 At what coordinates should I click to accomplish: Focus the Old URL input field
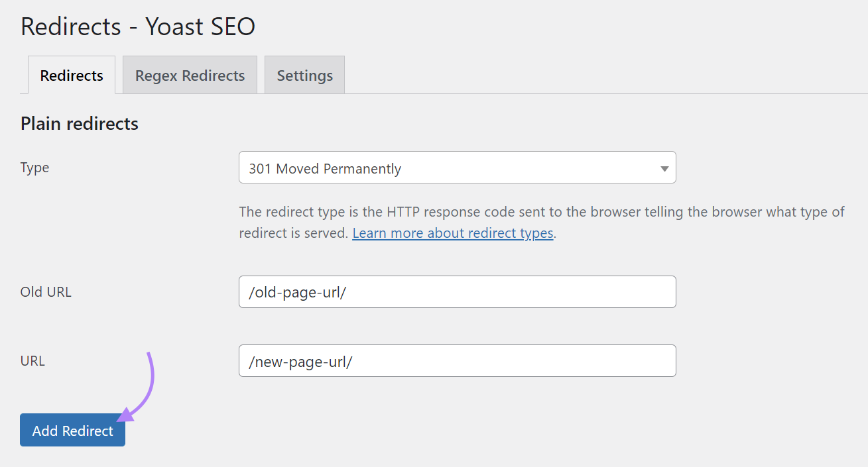tap(457, 292)
